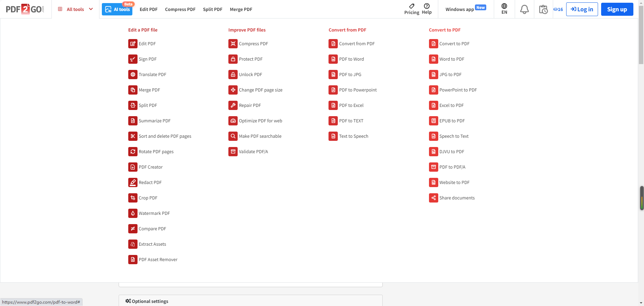
Task: Click the Share documents icon
Action: (433, 198)
